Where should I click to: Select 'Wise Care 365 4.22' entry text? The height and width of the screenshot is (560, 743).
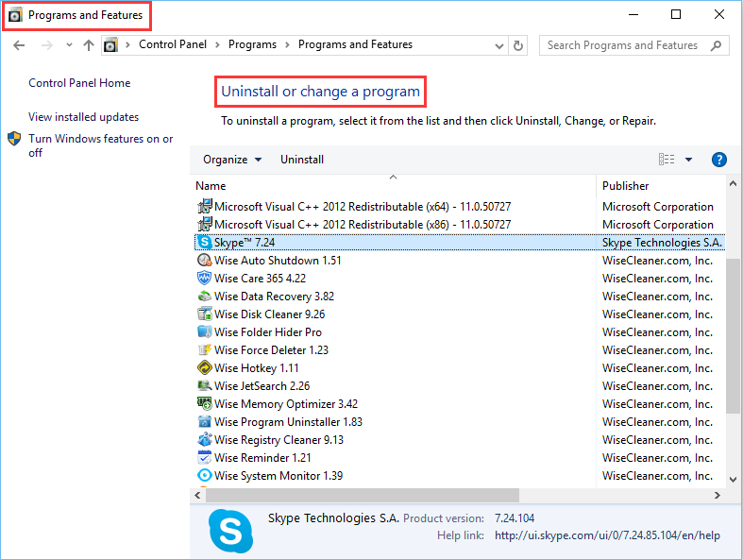click(x=261, y=279)
